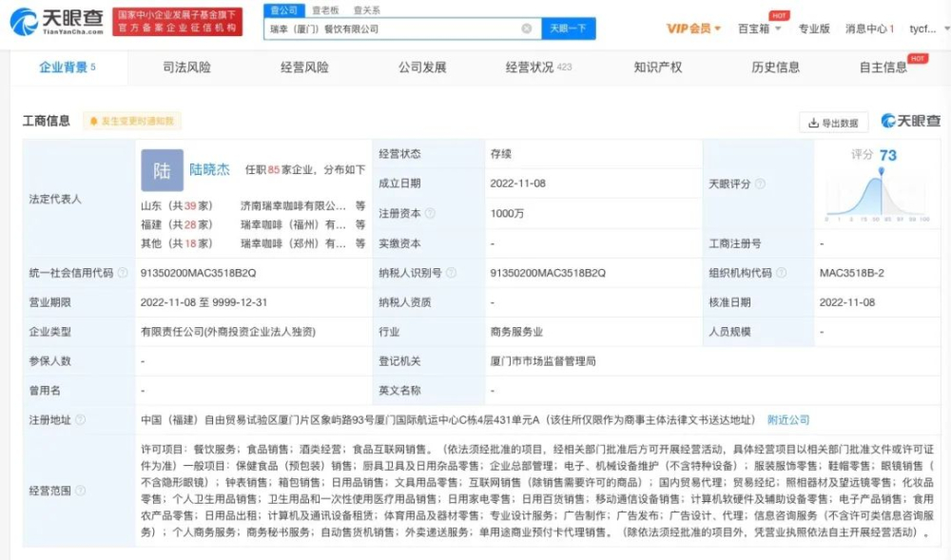Click 有限责任公司(外商投资企业法人独资) enterprise type text
Screen dimensions: 951x560
(228, 332)
